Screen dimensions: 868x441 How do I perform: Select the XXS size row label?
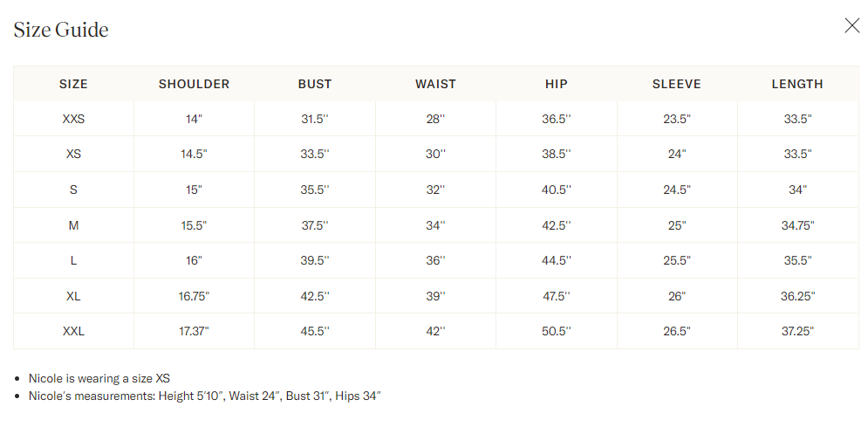[x=73, y=119]
